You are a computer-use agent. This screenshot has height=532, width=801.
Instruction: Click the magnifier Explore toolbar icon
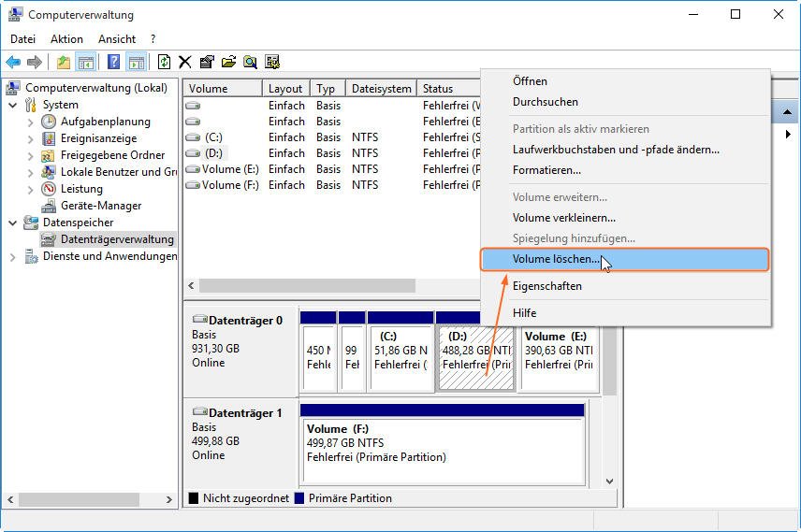[x=251, y=63]
